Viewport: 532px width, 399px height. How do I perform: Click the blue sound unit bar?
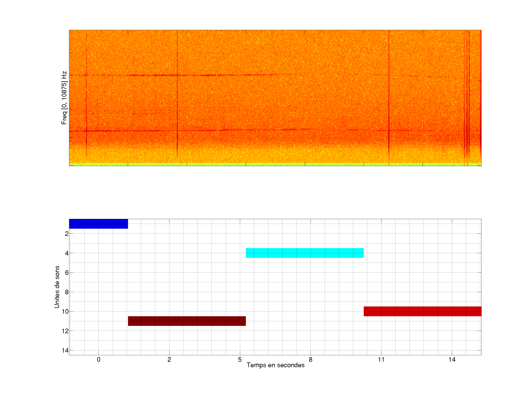(x=98, y=224)
